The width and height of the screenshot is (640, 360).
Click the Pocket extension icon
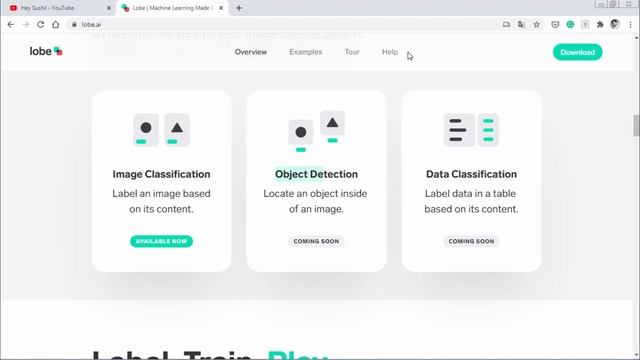click(555, 24)
